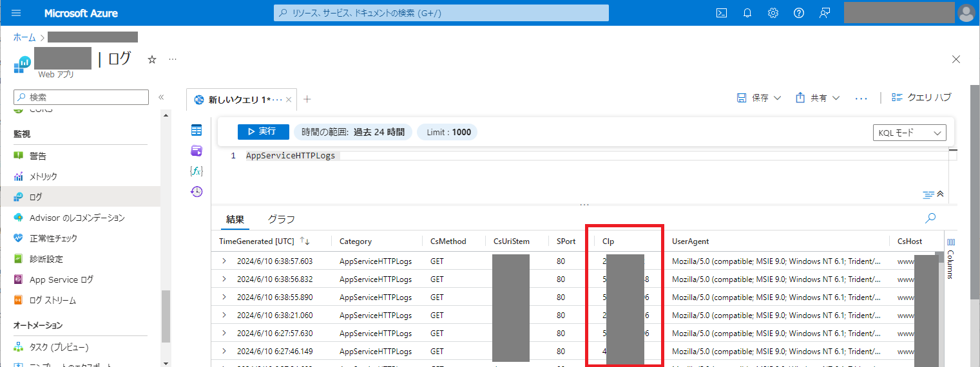Click the Category column header
The image size is (980, 367).
click(x=356, y=241)
